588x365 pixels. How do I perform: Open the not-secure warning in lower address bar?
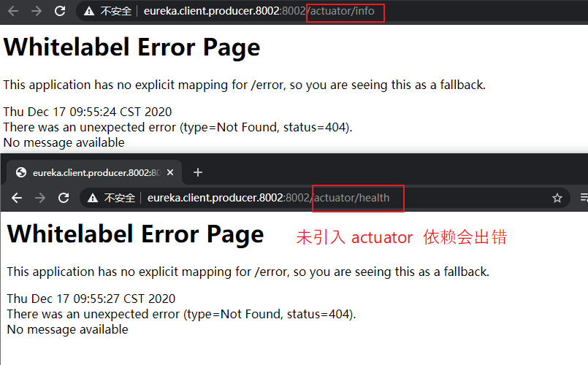[111, 198]
